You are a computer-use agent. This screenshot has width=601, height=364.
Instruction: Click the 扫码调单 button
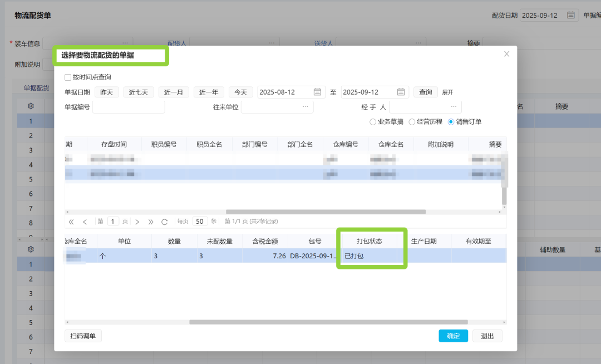pos(83,336)
